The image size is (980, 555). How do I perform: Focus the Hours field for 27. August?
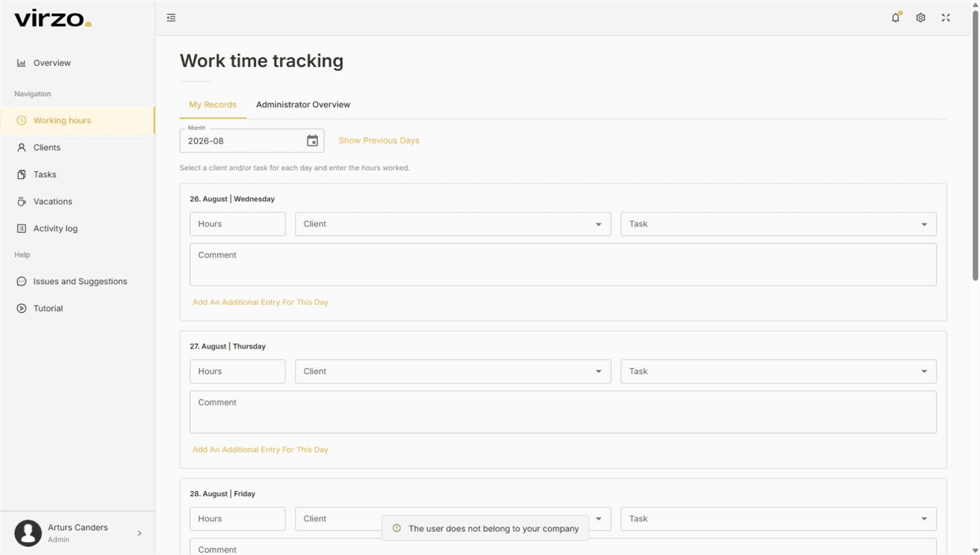[x=237, y=371]
